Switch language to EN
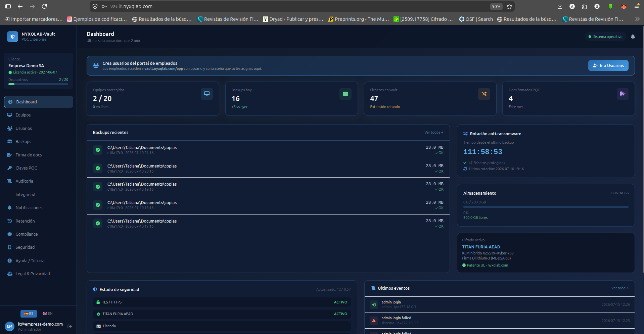The width and height of the screenshot is (644, 334). pos(48,314)
